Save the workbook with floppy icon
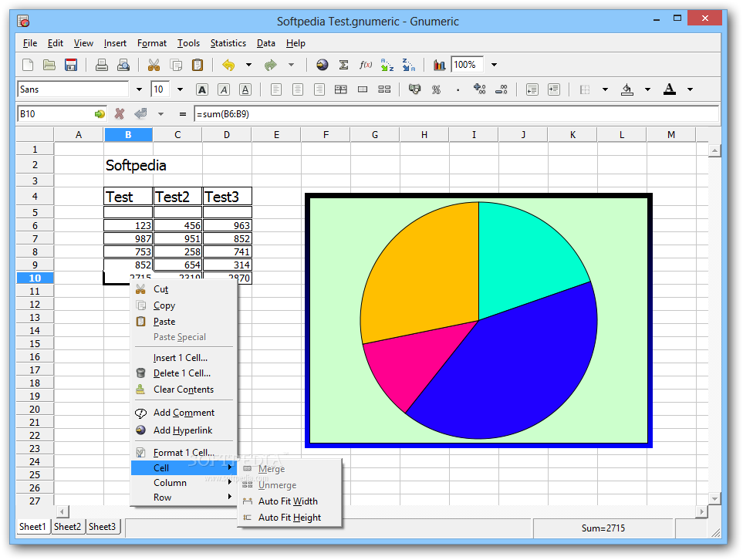The height and width of the screenshot is (560, 743). [71, 65]
